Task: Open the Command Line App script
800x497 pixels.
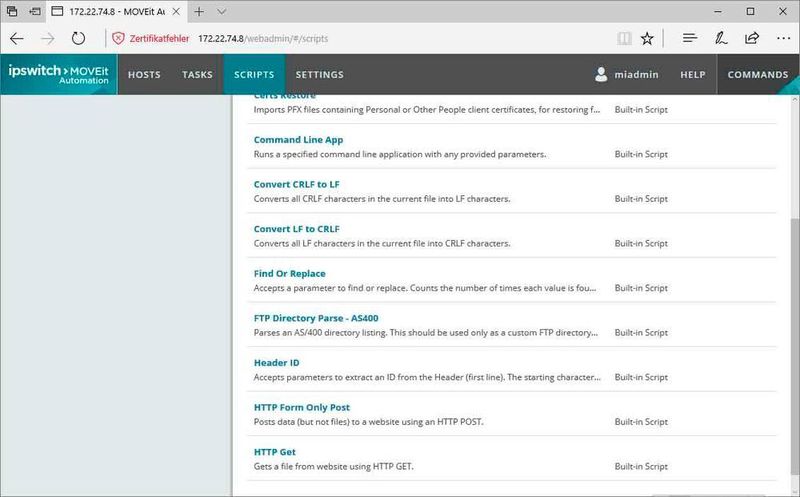Action: (298, 140)
